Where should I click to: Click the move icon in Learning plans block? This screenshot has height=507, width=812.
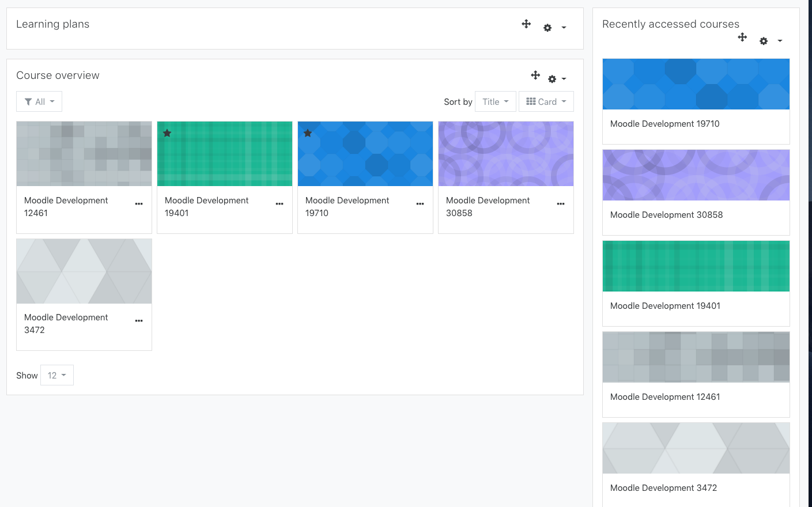pos(526,24)
